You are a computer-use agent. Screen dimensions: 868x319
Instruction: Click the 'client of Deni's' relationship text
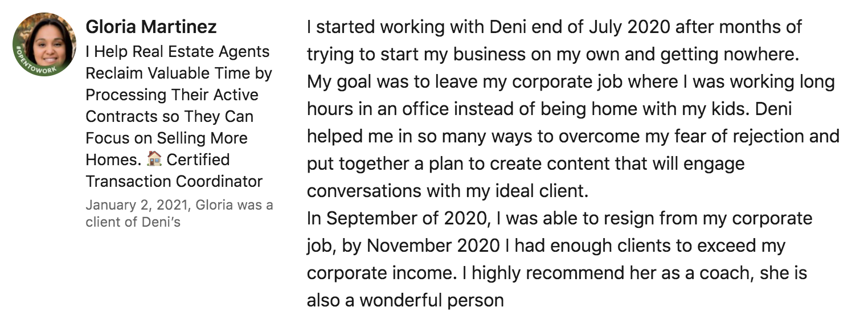click(133, 222)
